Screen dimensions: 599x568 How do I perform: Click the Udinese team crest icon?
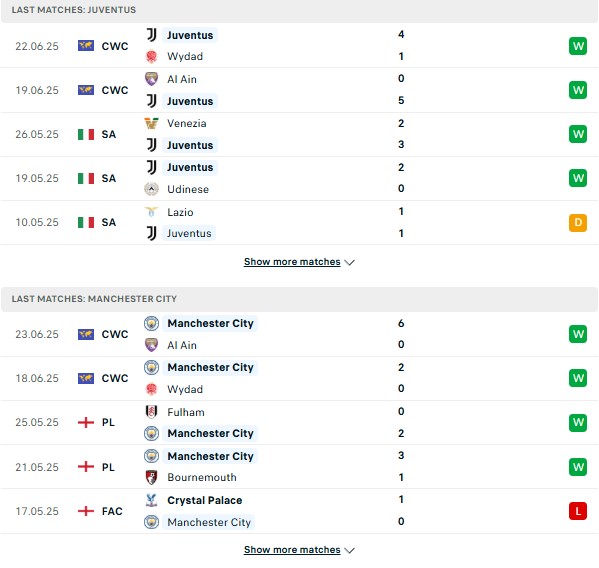151,189
